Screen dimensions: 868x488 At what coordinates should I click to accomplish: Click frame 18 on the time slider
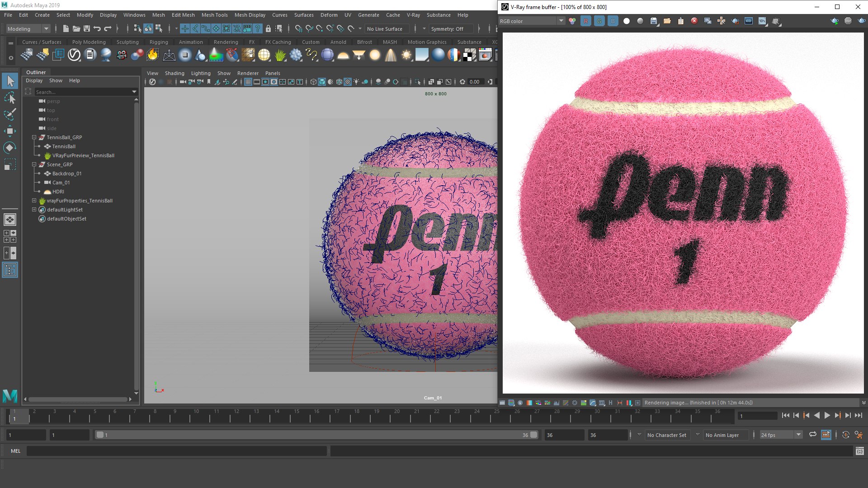[357, 415]
